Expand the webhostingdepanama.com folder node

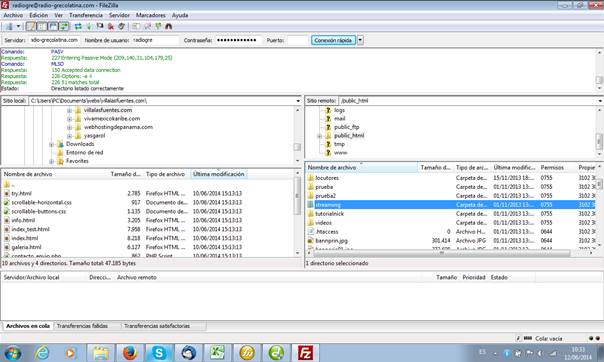point(69,127)
